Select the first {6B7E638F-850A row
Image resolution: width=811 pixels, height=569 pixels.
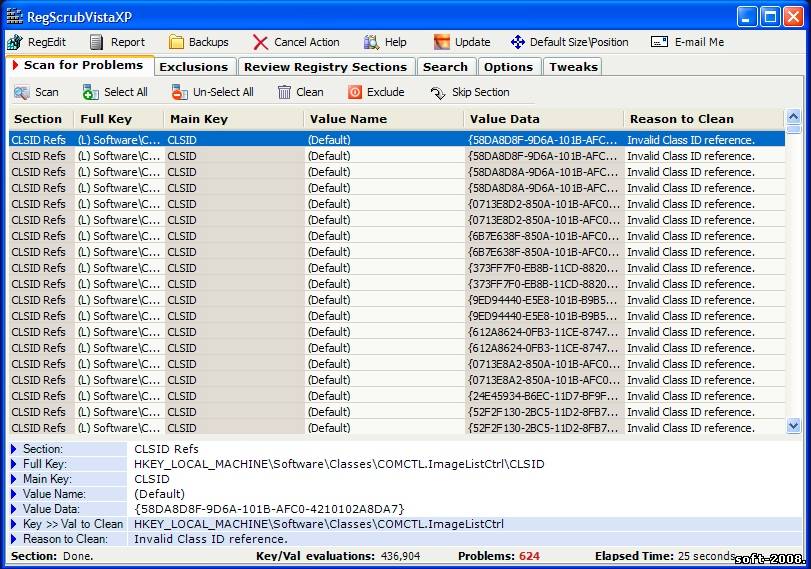(397, 236)
